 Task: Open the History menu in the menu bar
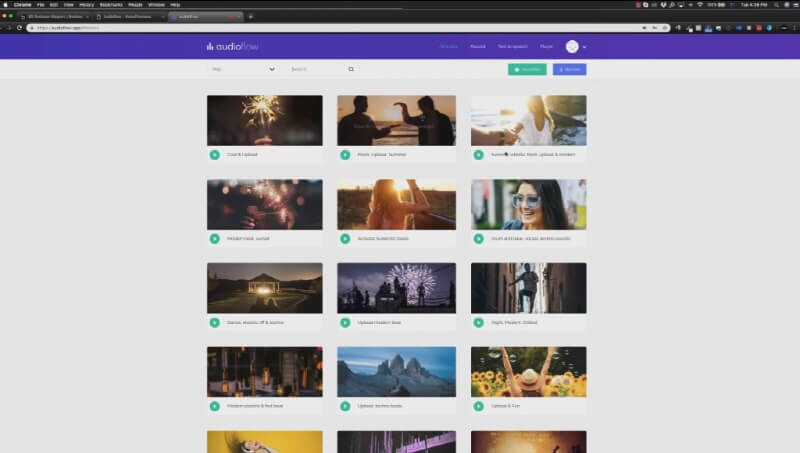(x=87, y=5)
